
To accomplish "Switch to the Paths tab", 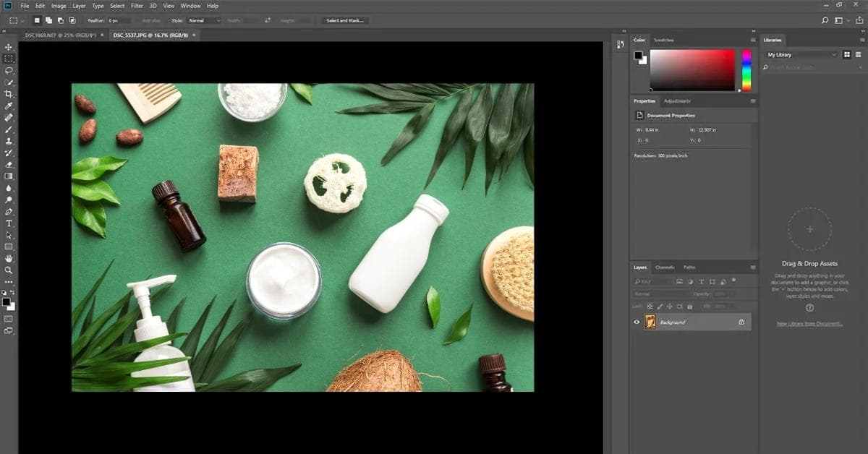I will click(x=689, y=267).
